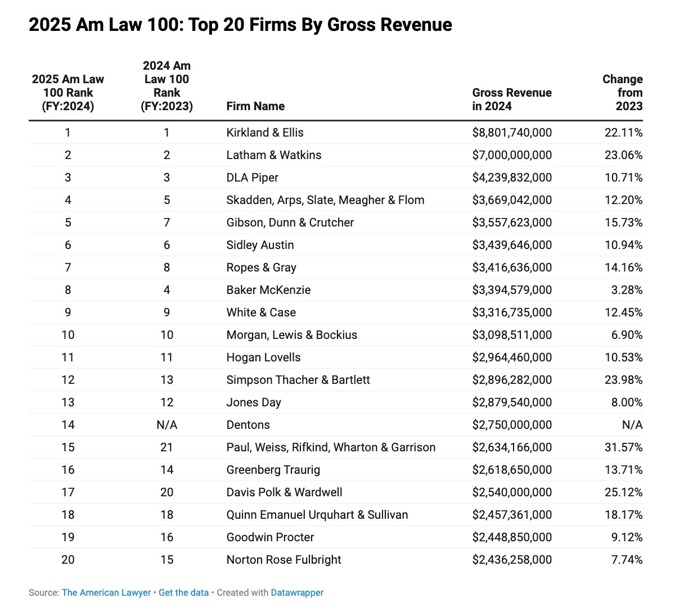Open The American Lawyer source link
675x616 pixels.
(106, 592)
